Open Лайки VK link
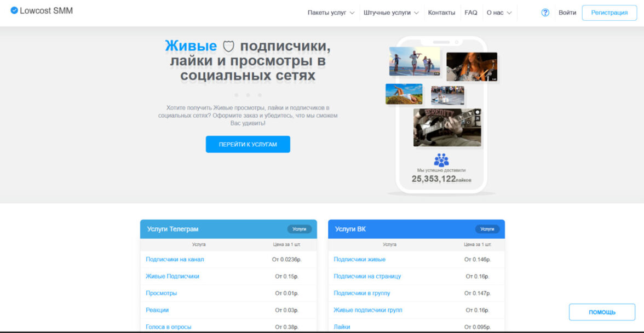 [x=342, y=327]
